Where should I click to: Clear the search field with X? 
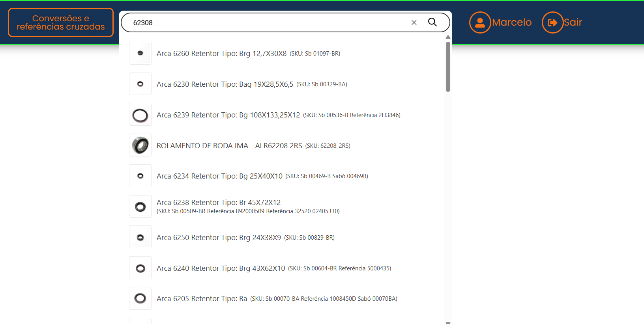[x=414, y=22]
